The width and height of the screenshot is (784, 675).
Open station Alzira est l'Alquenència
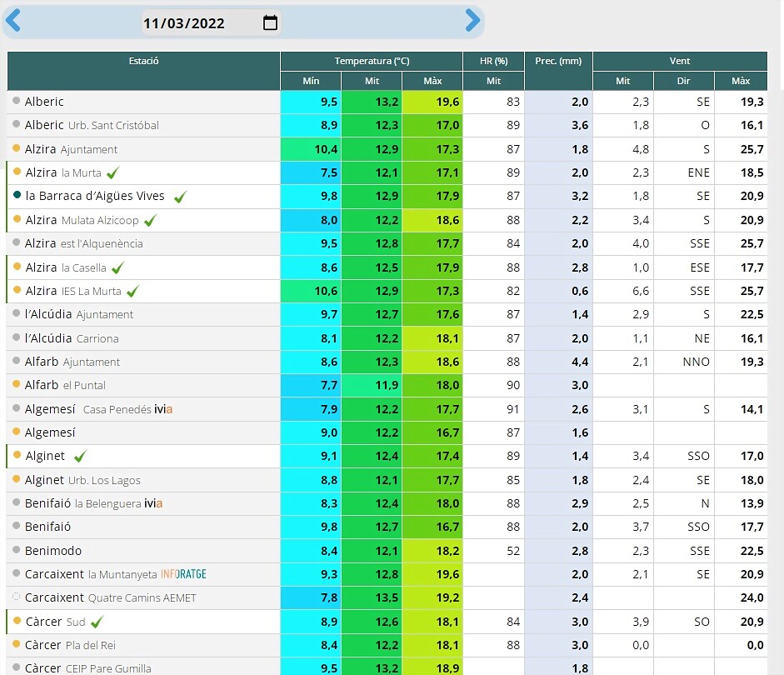[x=84, y=243]
